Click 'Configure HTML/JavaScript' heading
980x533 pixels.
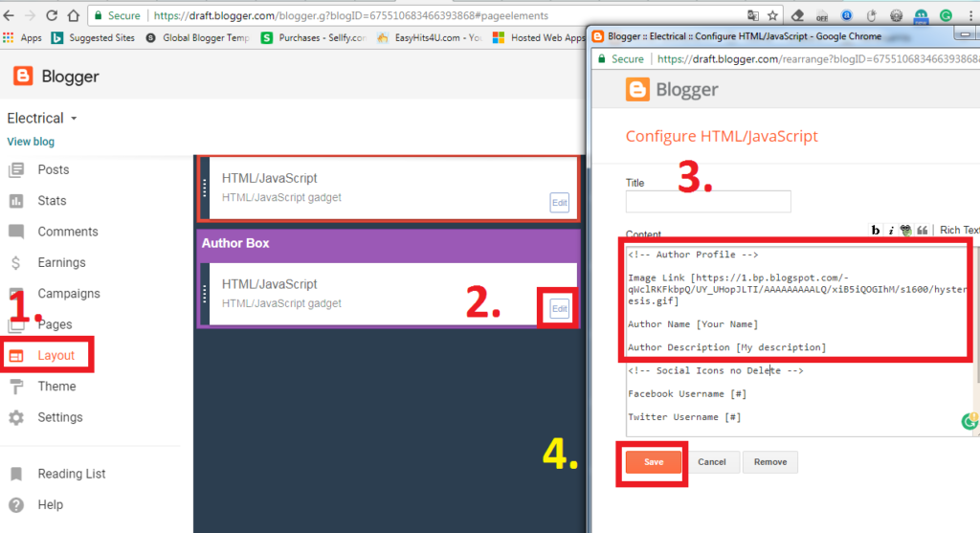pos(722,136)
